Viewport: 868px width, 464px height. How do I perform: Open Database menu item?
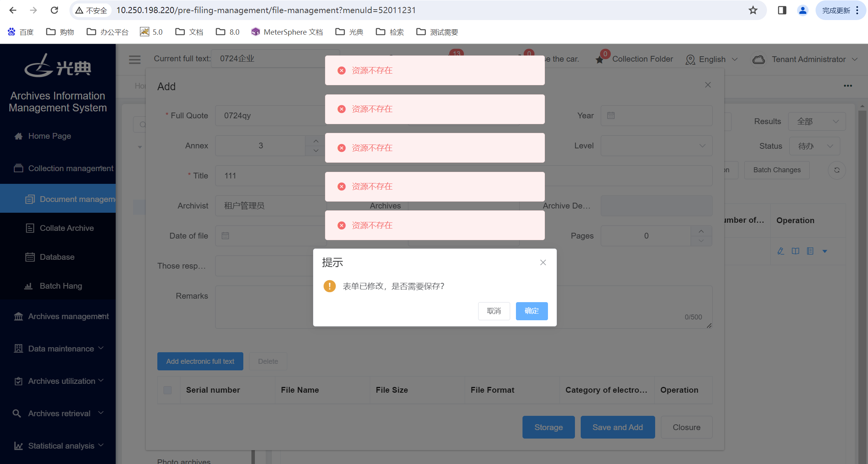(x=58, y=257)
